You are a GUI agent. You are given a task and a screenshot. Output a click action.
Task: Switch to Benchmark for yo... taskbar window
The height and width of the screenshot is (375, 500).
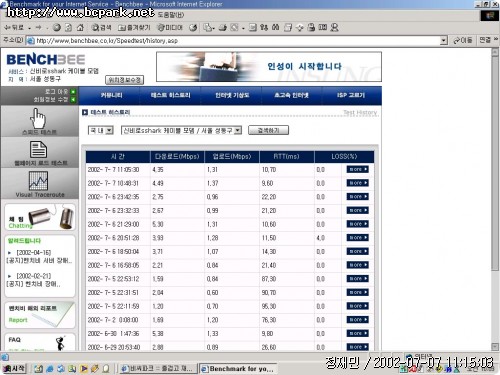pos(237,369)
